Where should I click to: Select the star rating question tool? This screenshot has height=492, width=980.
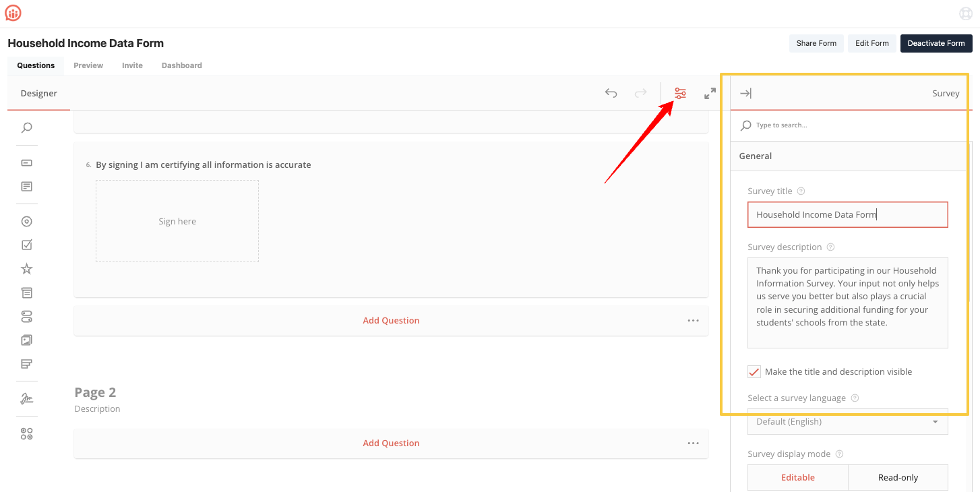tap(27, 269)
